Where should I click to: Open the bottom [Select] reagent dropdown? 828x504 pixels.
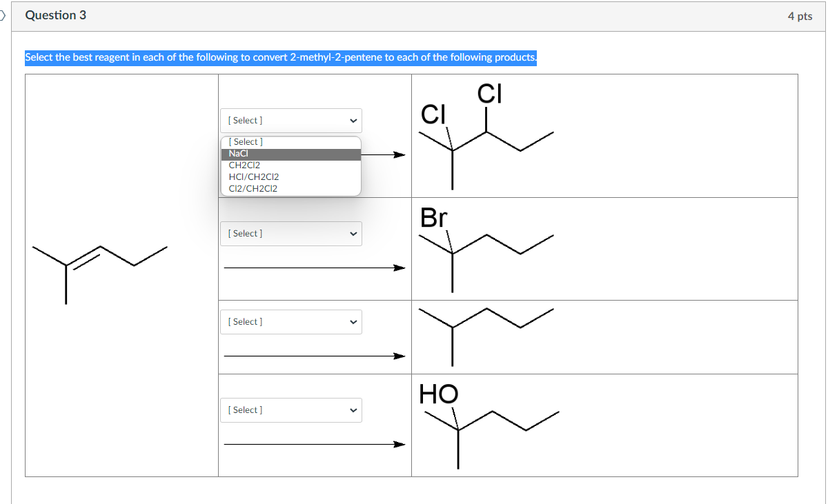[x=290, y=410]
